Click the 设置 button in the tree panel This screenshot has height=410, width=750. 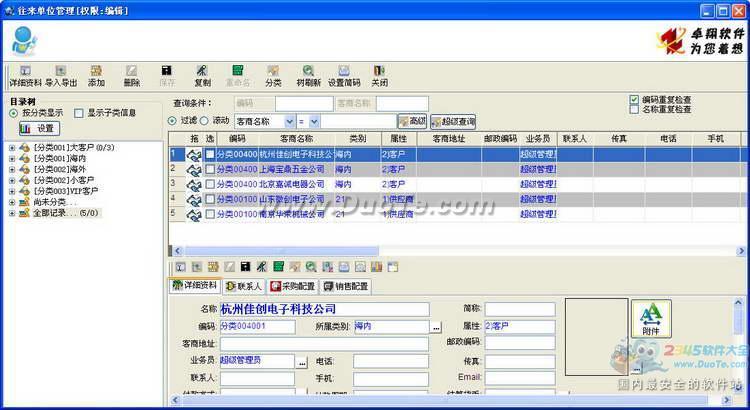click(x=39, y=129)
